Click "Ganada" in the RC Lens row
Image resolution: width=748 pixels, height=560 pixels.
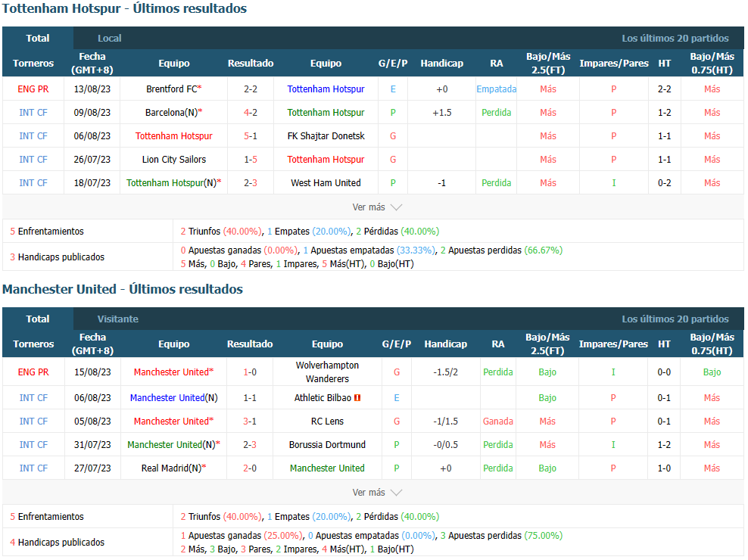tap(498, 422)
